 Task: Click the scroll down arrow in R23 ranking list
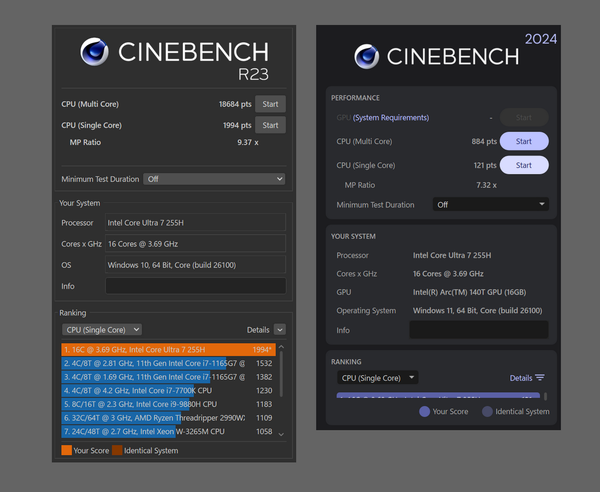(x=281, y=434)
